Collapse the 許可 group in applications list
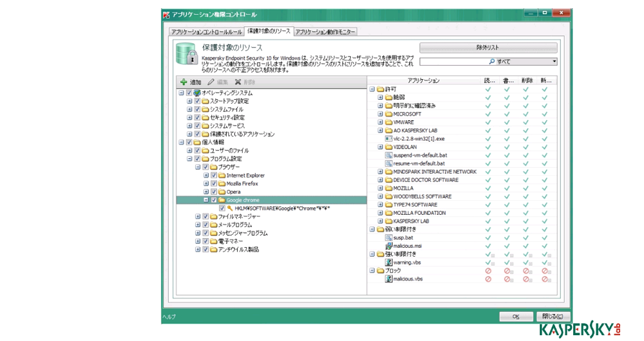The height and width of the screenshot is (341, 644). click(372, 89)
